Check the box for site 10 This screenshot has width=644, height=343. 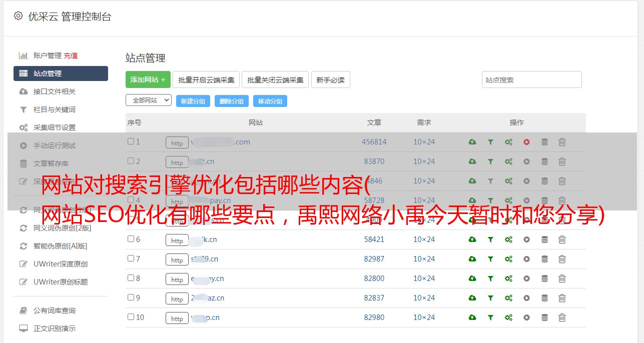tap(131, 317)
